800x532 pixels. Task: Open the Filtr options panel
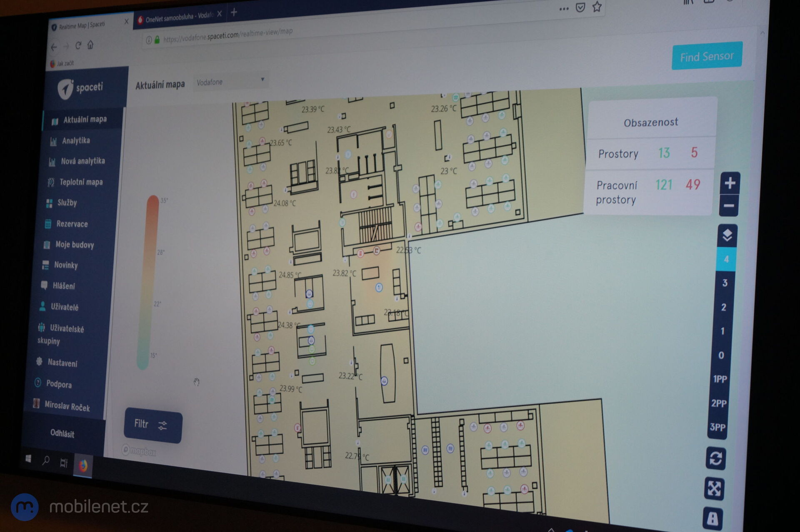pos(152,425)
